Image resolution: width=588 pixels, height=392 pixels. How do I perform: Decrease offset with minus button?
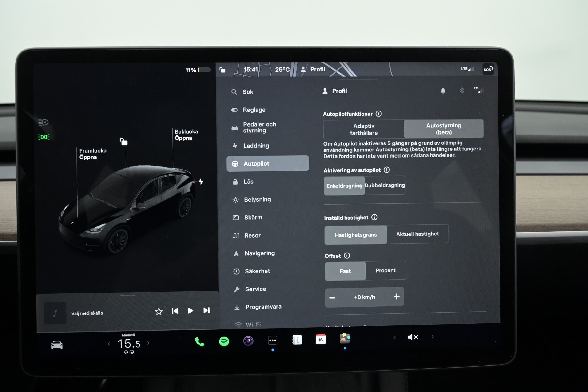(332, 298)
